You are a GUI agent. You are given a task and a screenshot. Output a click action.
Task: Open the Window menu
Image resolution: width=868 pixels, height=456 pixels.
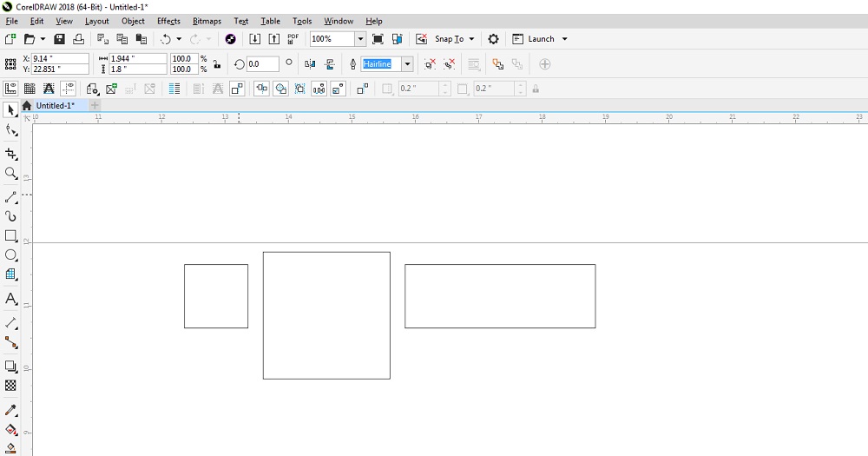coord(339,21)
